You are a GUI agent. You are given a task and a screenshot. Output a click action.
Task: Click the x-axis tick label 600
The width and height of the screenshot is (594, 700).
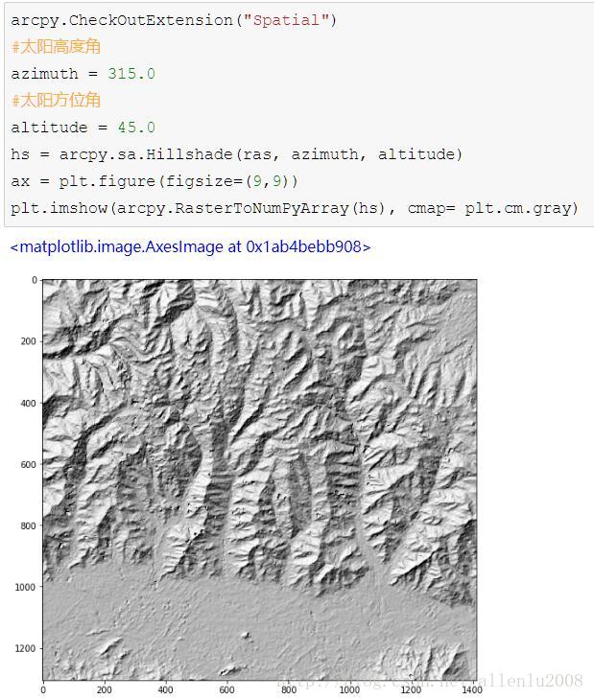(x=226, y=690)
